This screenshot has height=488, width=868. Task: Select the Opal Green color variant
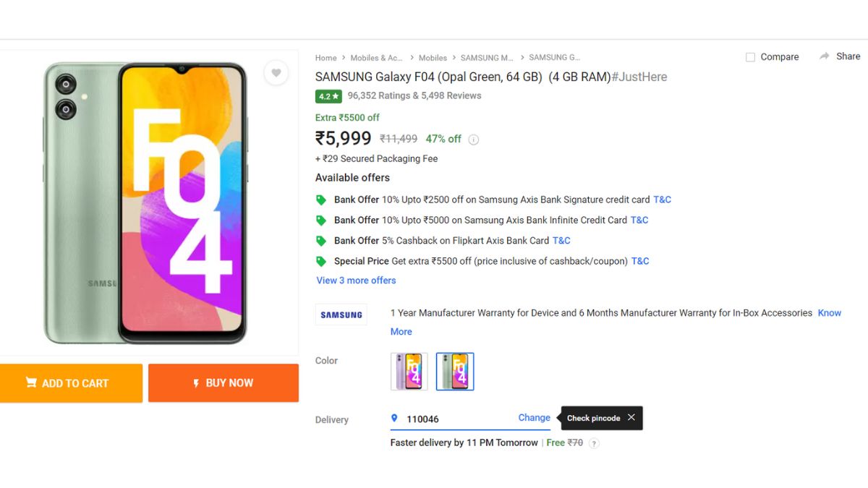(x=455, y=372)
